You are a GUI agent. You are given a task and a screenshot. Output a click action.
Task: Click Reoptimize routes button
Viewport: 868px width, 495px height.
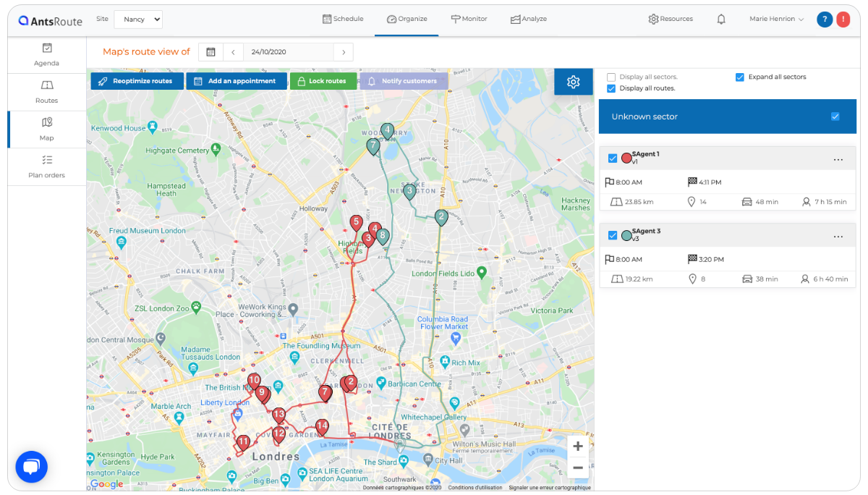[x=137, y=81]
